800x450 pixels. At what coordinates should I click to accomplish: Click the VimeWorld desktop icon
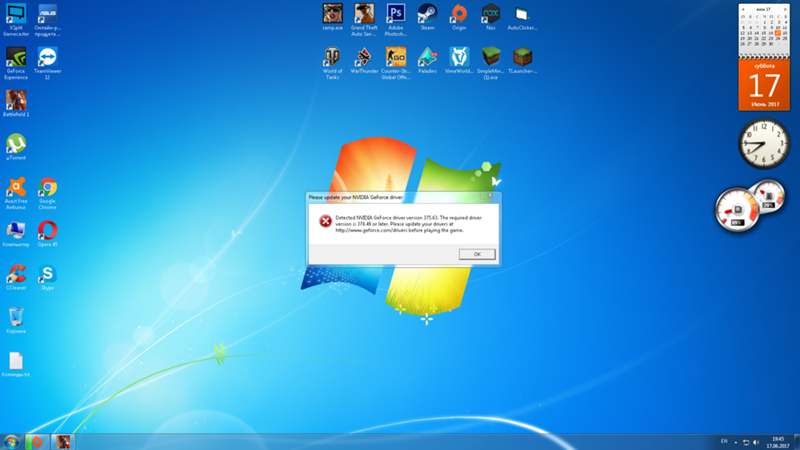(x=459, y=60)
